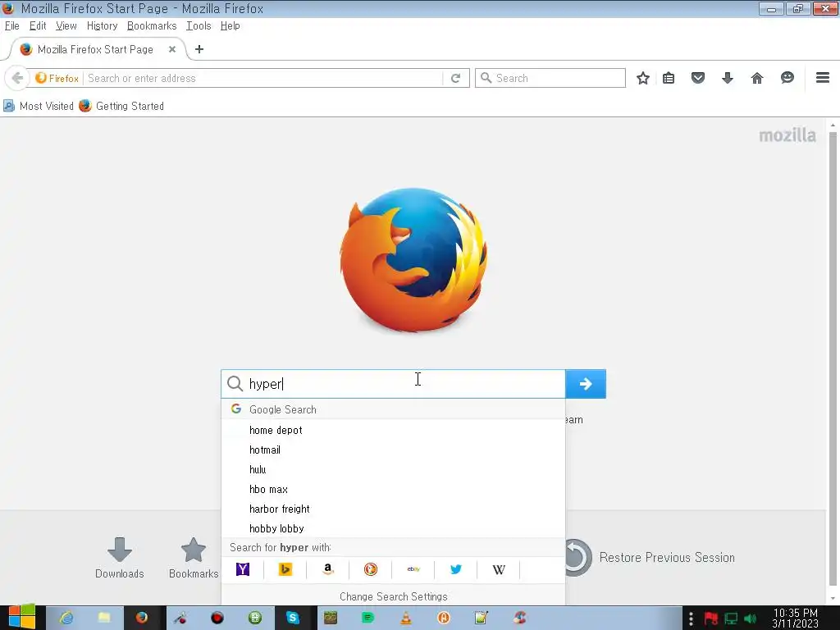The width and height of the screenshot is (840, 630).
Task: Search hyper with Yahoo
Action: click(243, 569)
